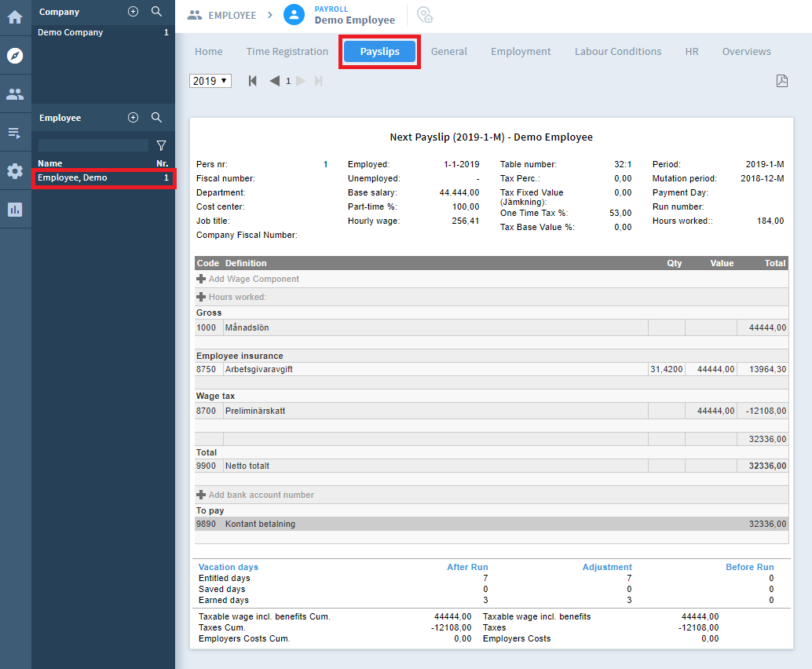
Task: Click the location search icon beside Demo Employee
Action: coord(425,14)
